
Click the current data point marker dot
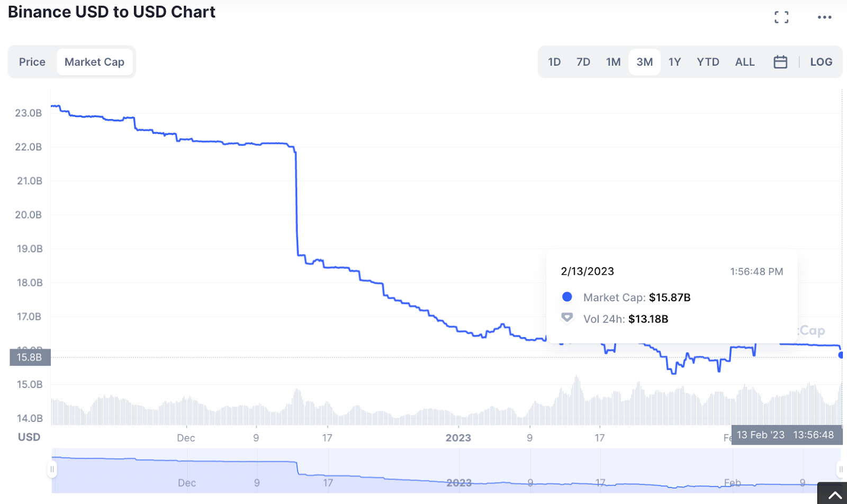click(x=841, y=355)
